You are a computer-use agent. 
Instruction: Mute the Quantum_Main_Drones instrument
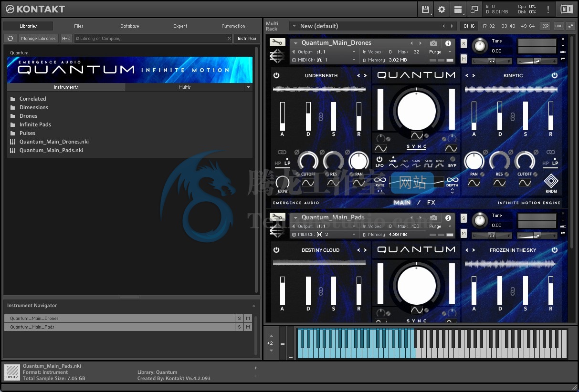pos(463,59)
